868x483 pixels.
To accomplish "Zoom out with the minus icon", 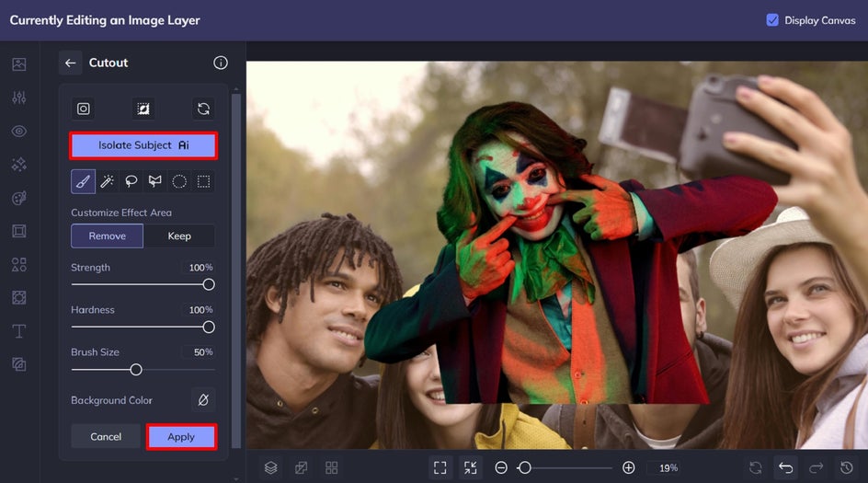I will (x=501, y=468).
